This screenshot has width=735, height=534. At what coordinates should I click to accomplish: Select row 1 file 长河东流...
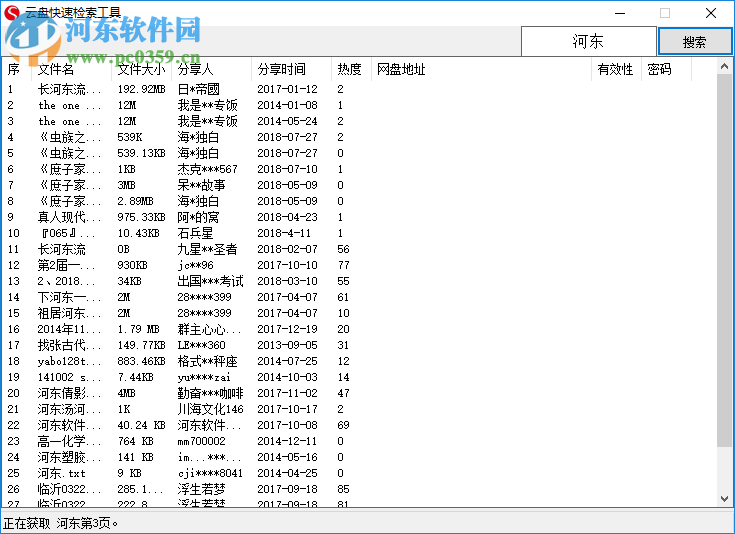(359, 89)
